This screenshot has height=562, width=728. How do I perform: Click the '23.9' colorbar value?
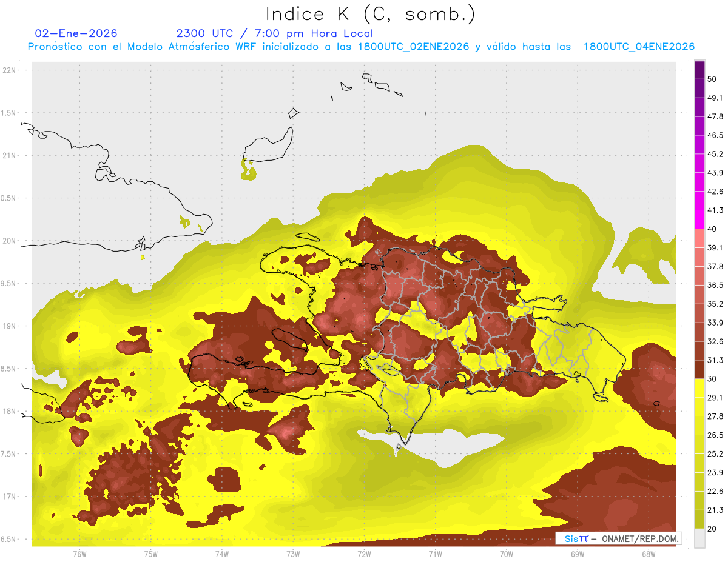[715, 473]
